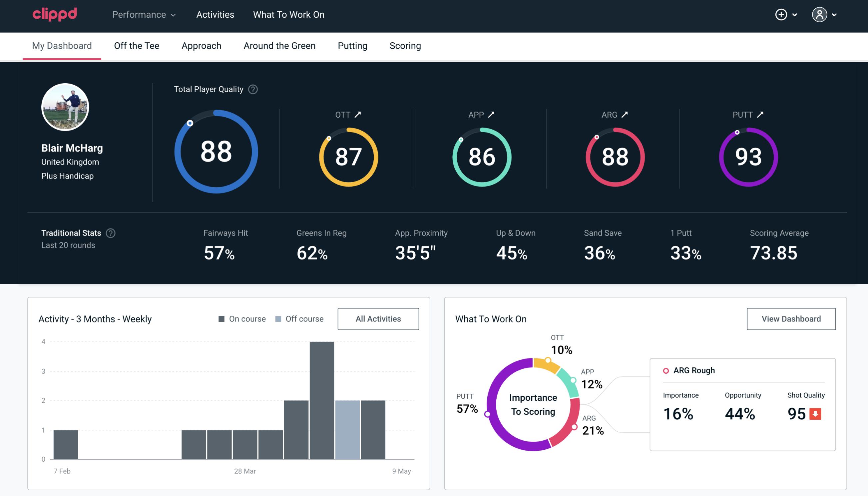The image size is (868, 496).
Task: Select the Around the Green tab
Action: (x=279, y=45)
